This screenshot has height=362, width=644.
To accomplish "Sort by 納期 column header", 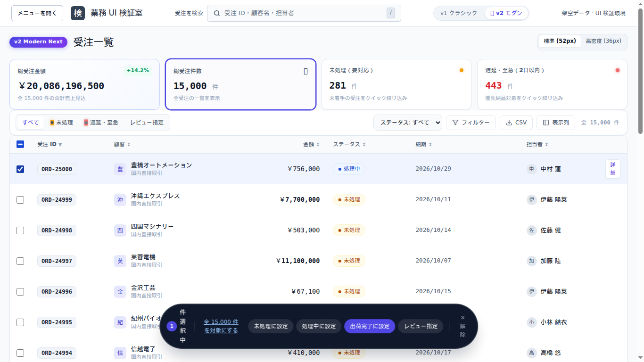I will pos(424,144).
